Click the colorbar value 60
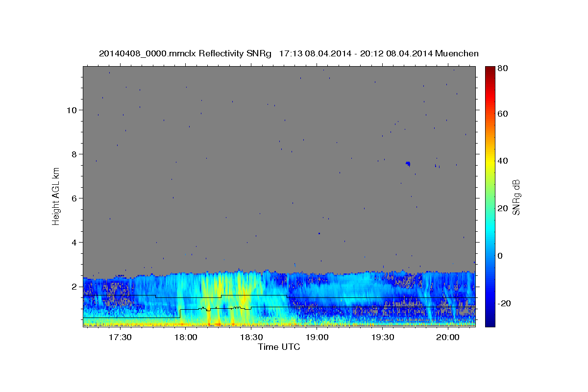 coord(502,114)
